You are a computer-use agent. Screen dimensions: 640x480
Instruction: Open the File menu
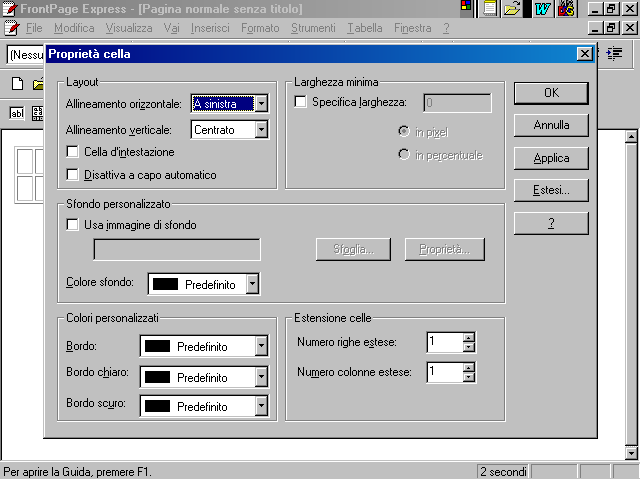point(34,28)
